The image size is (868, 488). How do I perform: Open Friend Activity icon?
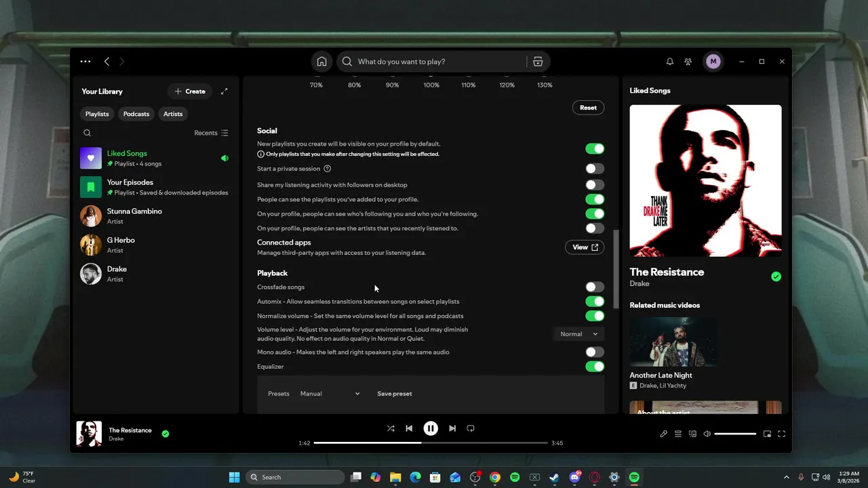coord(688,62)
